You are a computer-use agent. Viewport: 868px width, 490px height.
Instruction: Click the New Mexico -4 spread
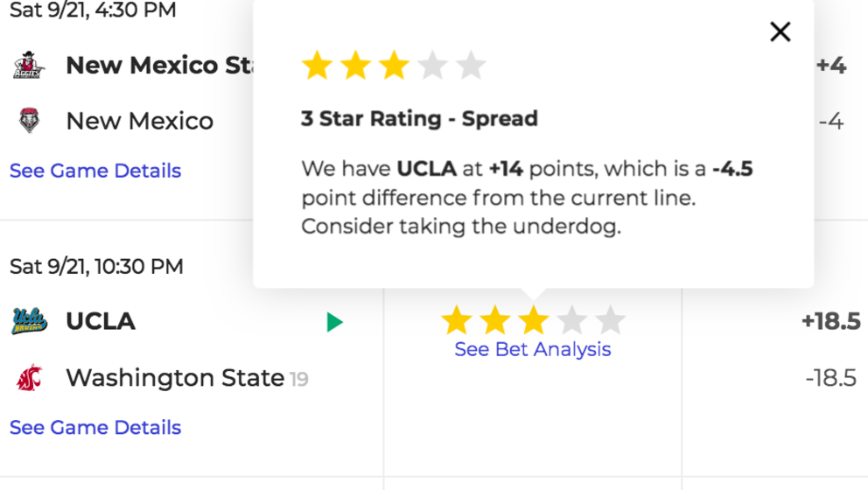831,122
